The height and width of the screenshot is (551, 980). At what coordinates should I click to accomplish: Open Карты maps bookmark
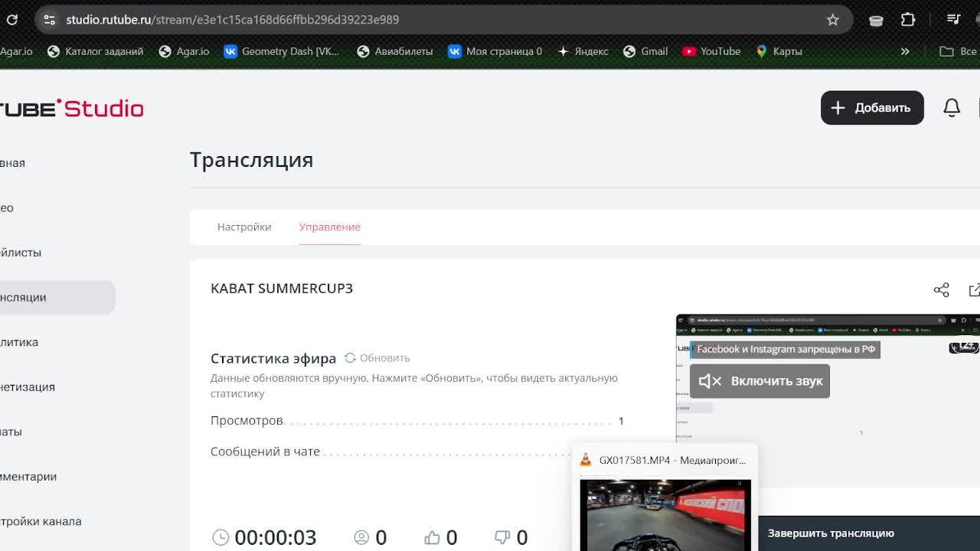tap(779, 51)
